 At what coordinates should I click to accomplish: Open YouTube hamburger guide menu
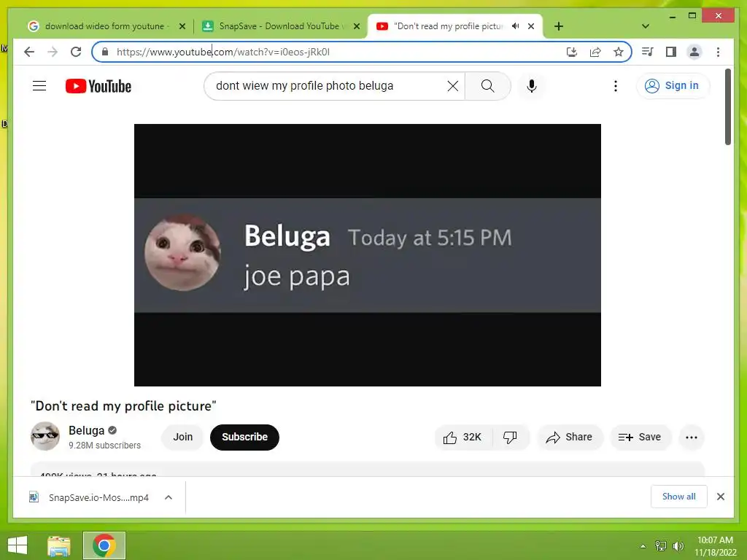(39, 86)
